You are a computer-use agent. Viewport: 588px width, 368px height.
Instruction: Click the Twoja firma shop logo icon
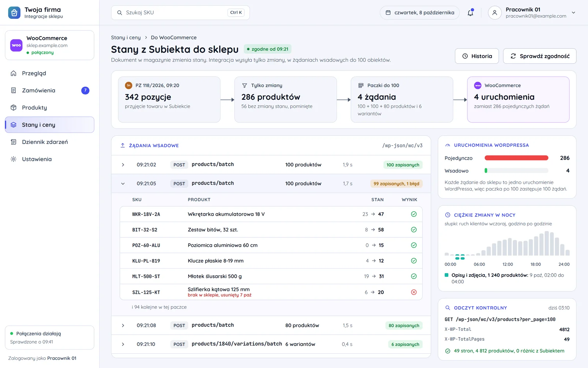coord(14,13)
